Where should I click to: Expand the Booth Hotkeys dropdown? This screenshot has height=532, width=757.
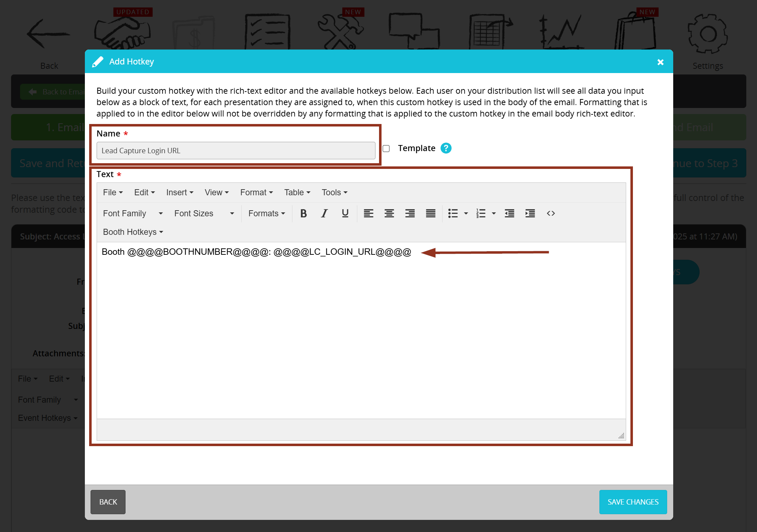point(132,232)
